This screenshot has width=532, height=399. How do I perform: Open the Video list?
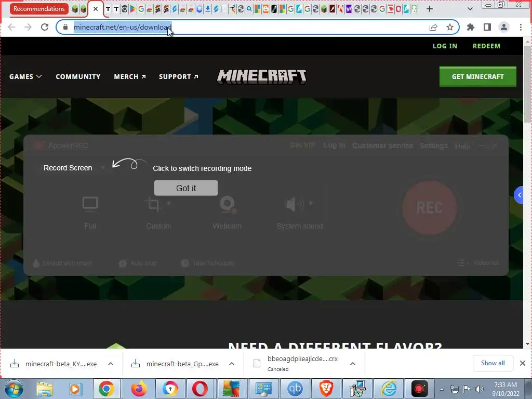coord(478,262)
